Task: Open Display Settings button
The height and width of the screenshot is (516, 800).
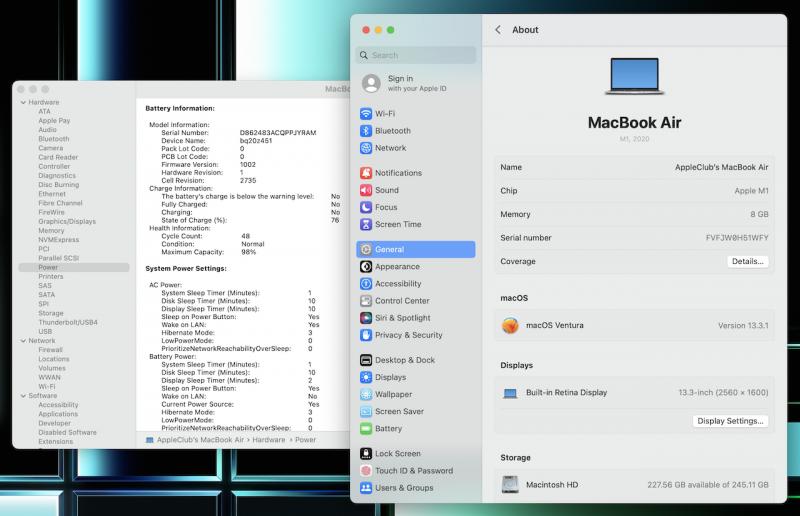Action: pyautogui.click(x=730, y=421)
